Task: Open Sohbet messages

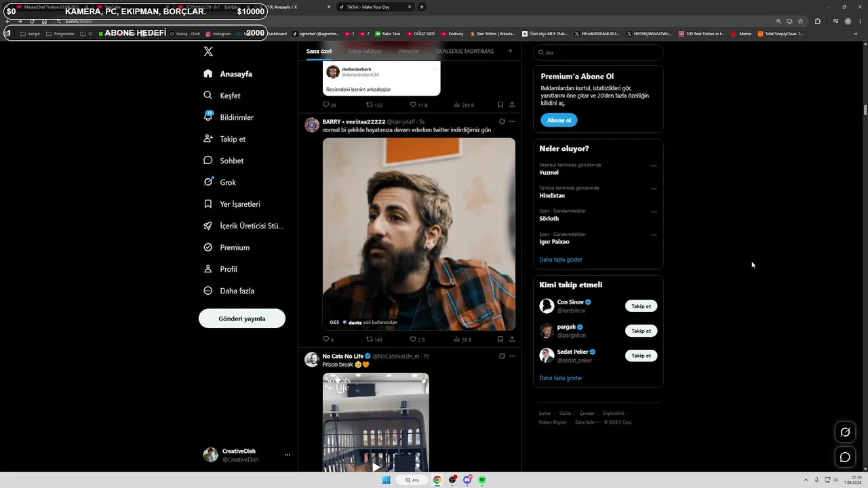Action: pyautogui.click(x=223, y=161)
